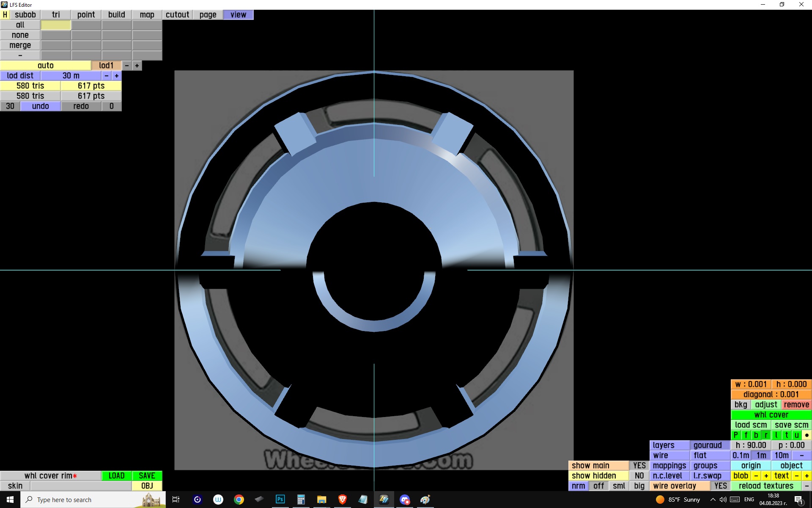Click the t top view button
Image resolution: width=812 pixels, height=508 pixels.
tap(786, 435)
